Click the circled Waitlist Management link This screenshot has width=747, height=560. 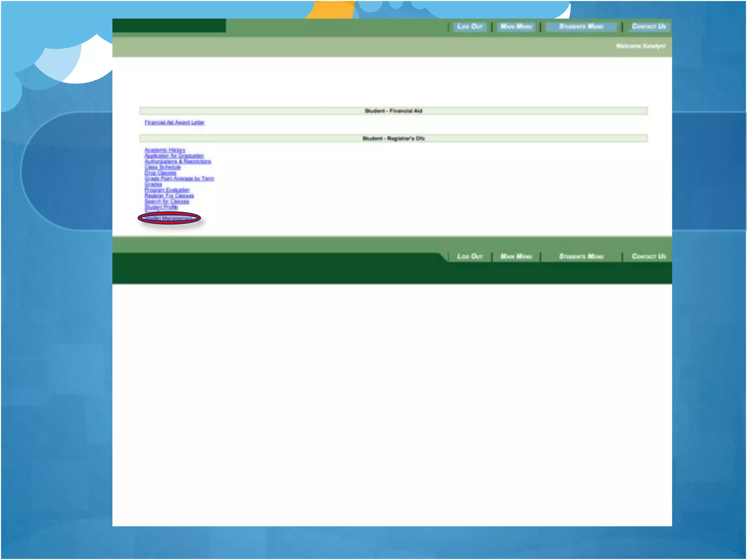coord(169,218)
